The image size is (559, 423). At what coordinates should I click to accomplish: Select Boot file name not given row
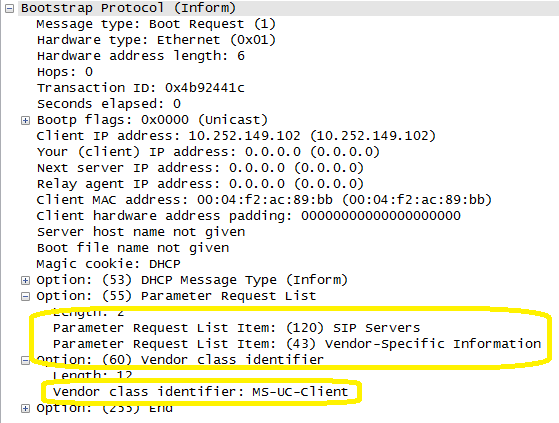tap(133, 248)
